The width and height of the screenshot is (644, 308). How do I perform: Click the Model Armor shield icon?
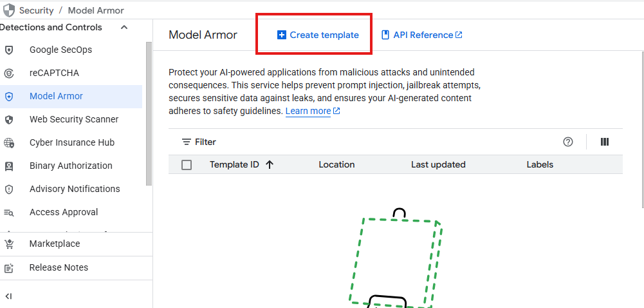point(8,97)
